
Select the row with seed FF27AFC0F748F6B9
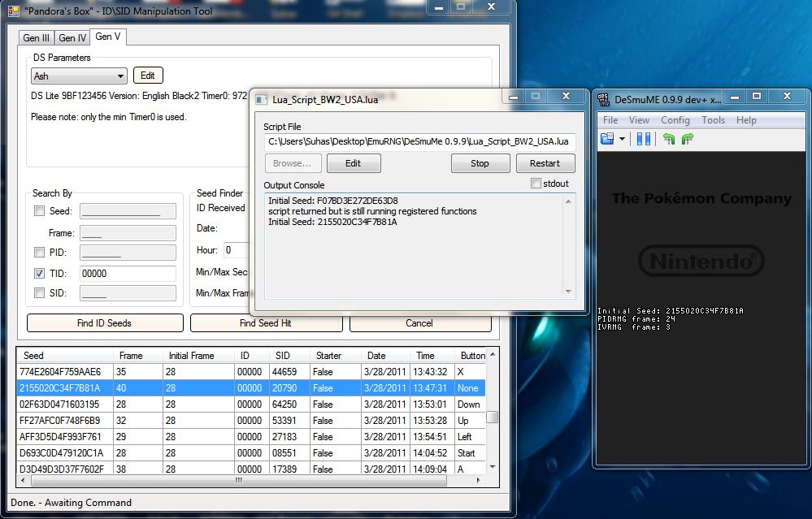(x=251, y=421)
